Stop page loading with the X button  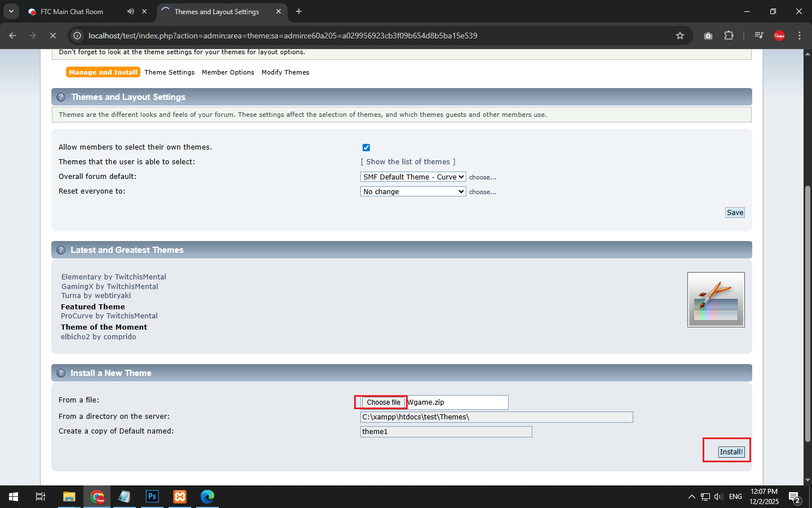52,36
